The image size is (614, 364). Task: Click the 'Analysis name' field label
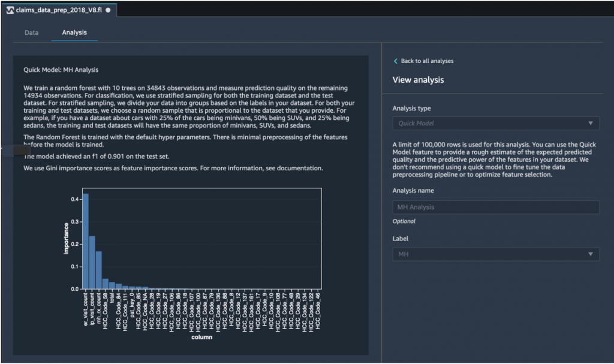[413, 191]
